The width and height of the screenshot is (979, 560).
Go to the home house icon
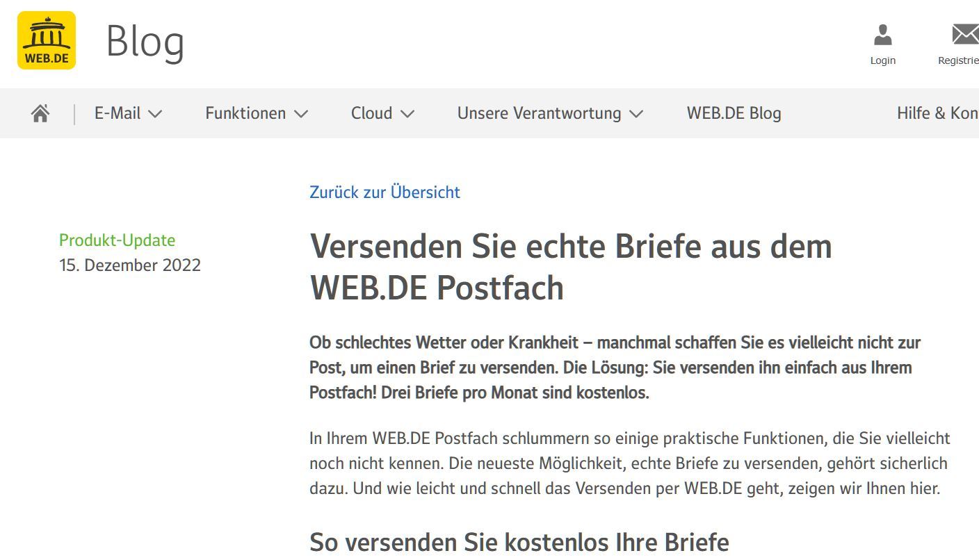(40, 113)
